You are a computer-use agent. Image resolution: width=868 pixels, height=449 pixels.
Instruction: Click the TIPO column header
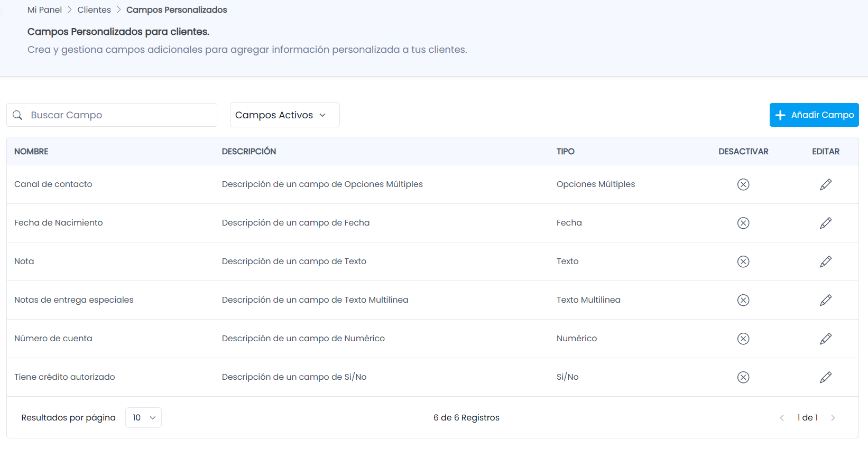566,152
